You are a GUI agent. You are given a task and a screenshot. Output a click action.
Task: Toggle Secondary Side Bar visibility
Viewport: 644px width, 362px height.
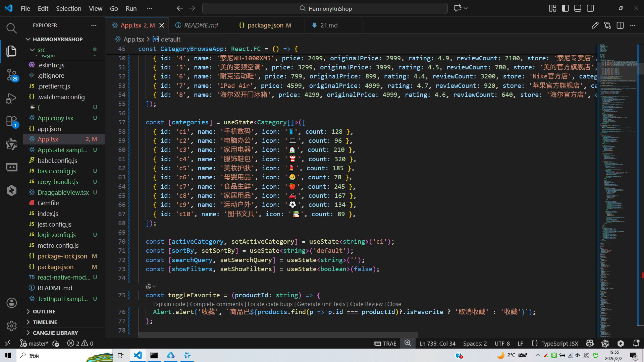tap(590, 8)
